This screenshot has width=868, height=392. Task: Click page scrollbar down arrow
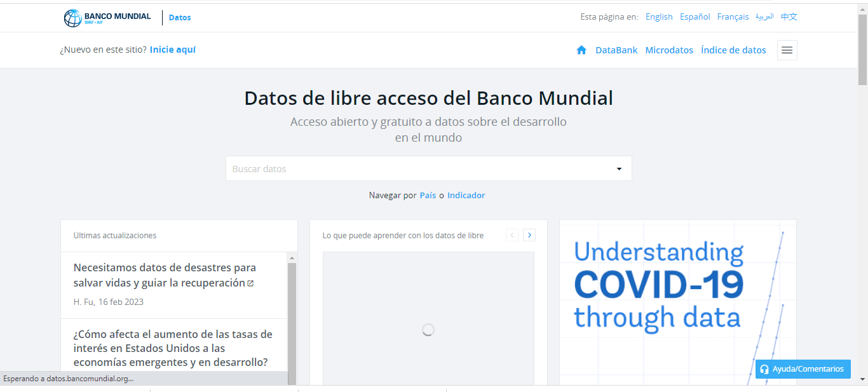pos(862,379)
